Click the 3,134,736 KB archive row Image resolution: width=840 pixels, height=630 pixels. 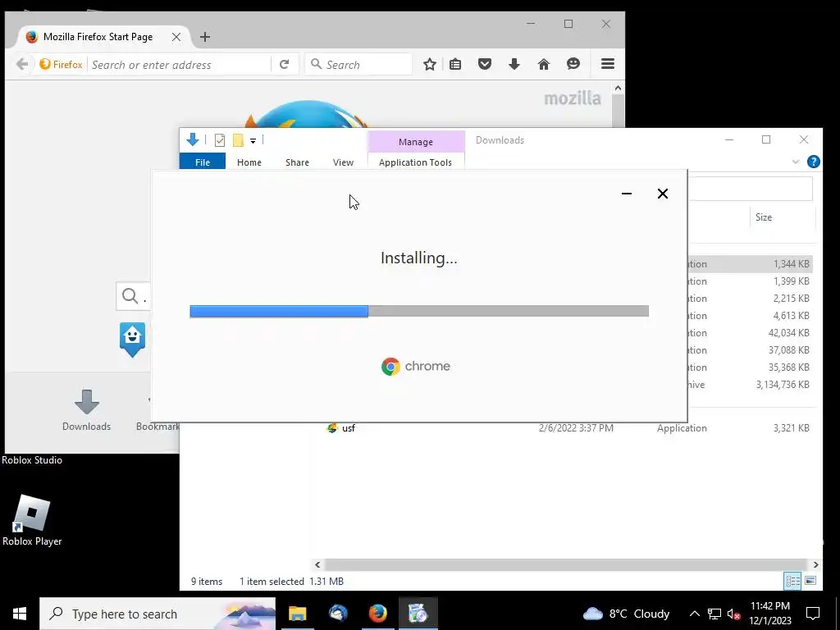coord(750,385)
